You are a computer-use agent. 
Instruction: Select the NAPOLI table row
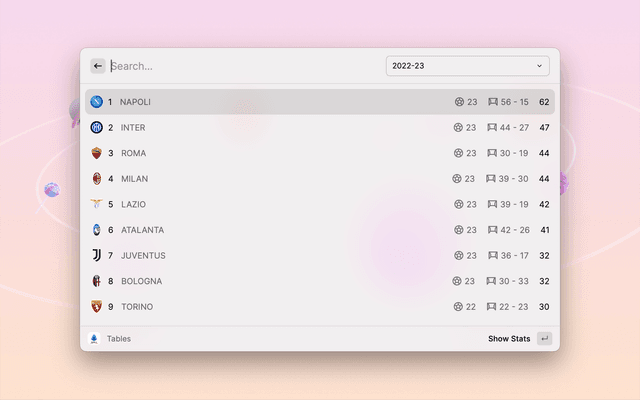[x=320, y=102]
